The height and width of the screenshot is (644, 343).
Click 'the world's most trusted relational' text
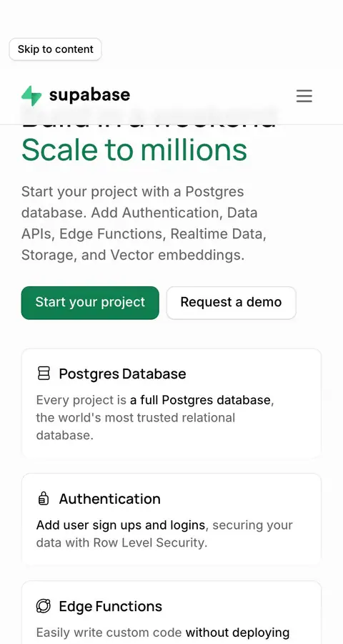click(x=135, y=418)
